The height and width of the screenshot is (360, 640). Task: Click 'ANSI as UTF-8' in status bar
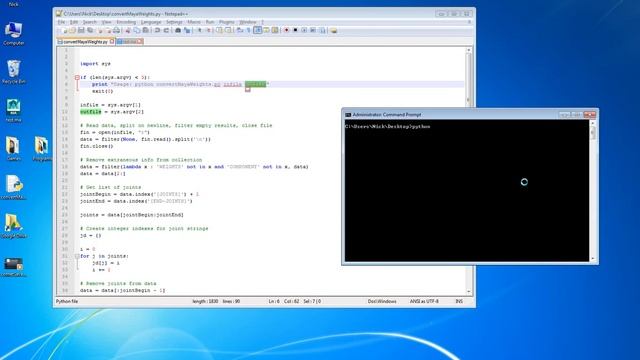(424, 301)
